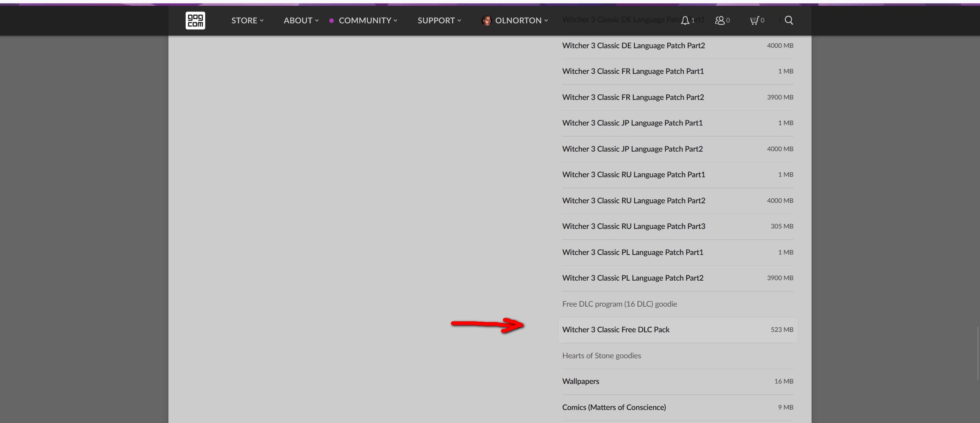
Task: Download Witcher 3 Classic RU Language Patch Part2
Action: tap(678, 201)
